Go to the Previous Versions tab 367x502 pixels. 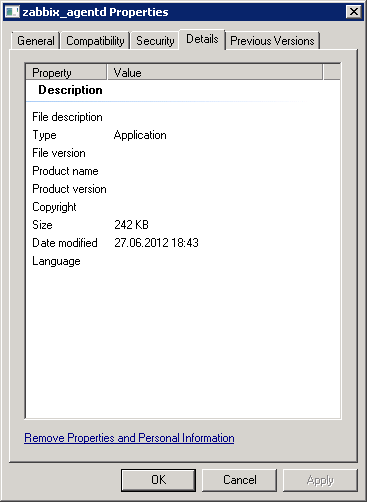[272, 41]
